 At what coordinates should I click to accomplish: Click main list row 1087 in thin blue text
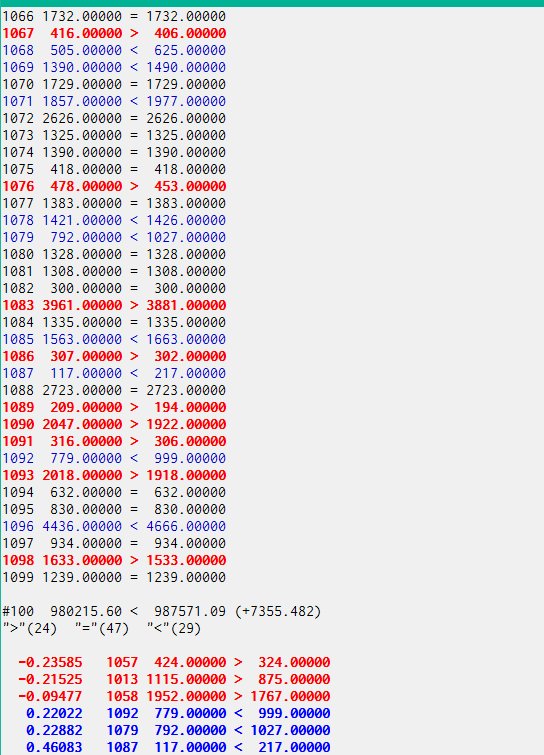pos(114,373)
